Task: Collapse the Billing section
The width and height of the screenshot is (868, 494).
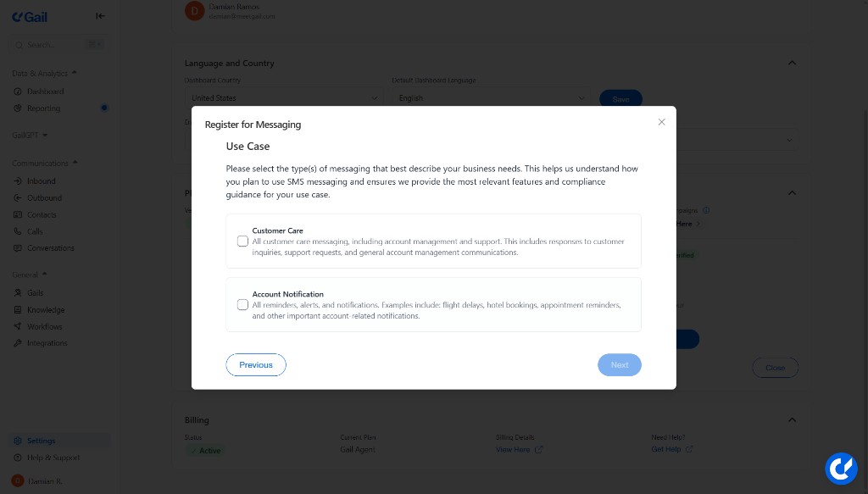Action: tap(792, 419)
